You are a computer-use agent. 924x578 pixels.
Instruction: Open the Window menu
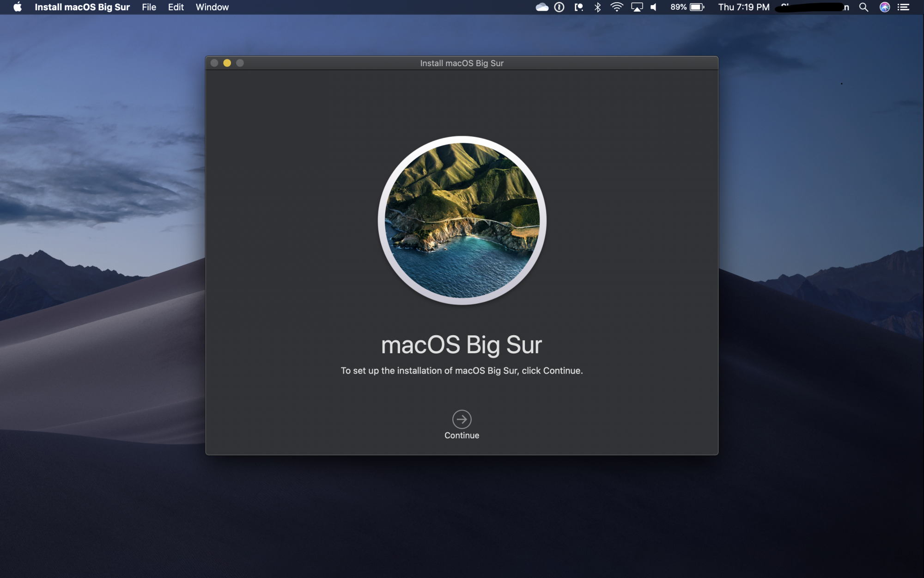click(212, 7)
